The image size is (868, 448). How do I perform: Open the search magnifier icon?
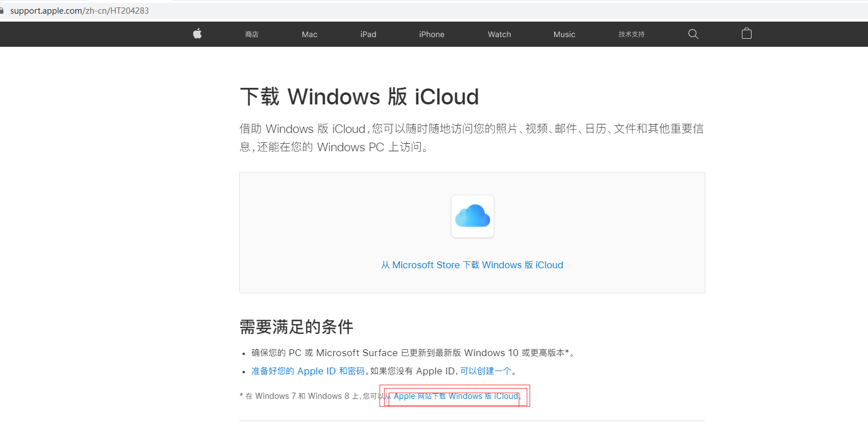pyautogui.click(x=693, y=34)
